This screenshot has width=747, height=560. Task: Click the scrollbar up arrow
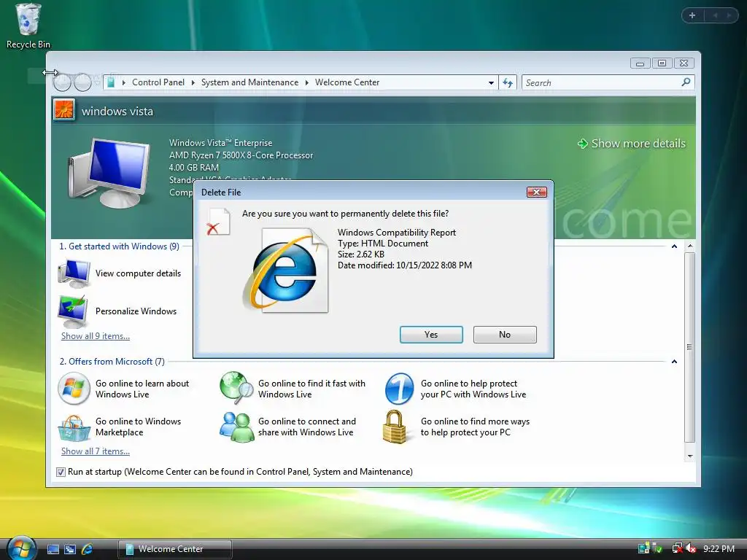tap(690, 246)
